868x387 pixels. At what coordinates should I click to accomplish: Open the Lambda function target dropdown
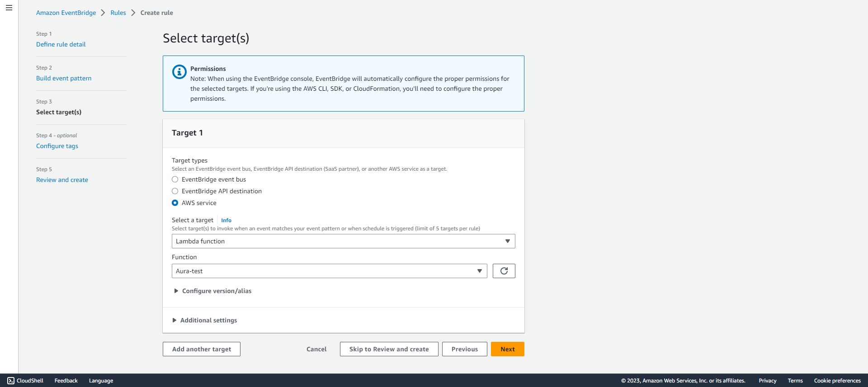[343, 241]
